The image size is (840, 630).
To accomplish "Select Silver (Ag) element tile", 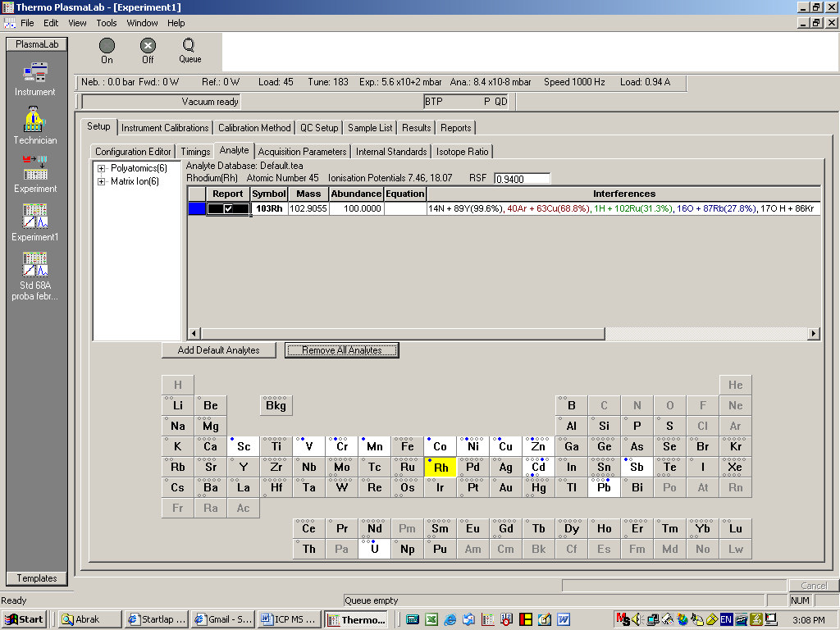I will pos(505,467).
